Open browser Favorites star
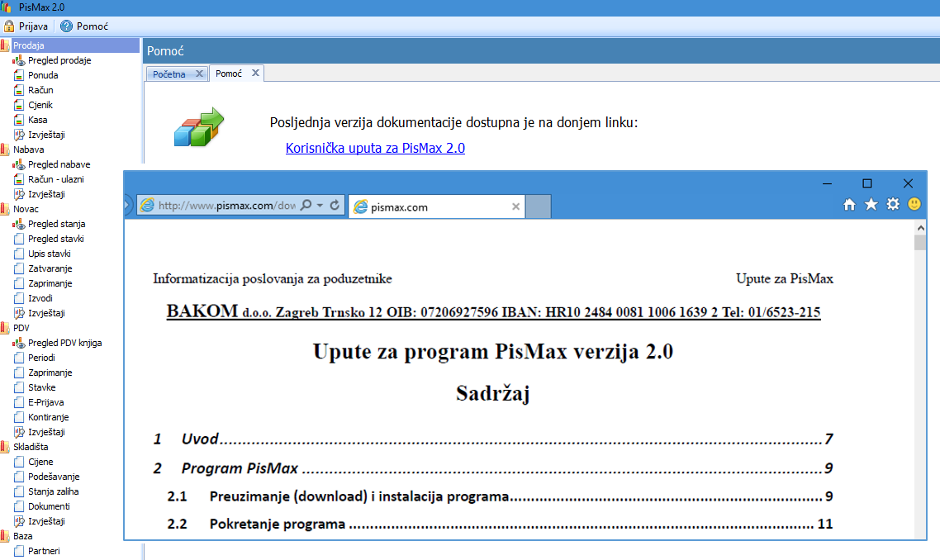Viewport: 940px width, 560px height. [871, 205]
